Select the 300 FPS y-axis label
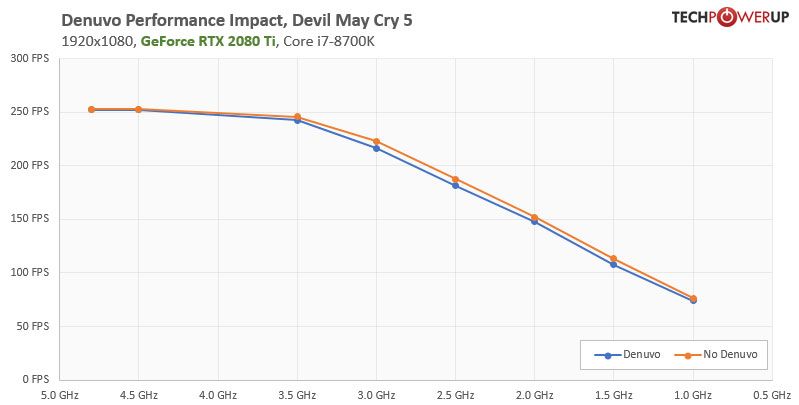 pyautogui.click(x=30, y=58)
